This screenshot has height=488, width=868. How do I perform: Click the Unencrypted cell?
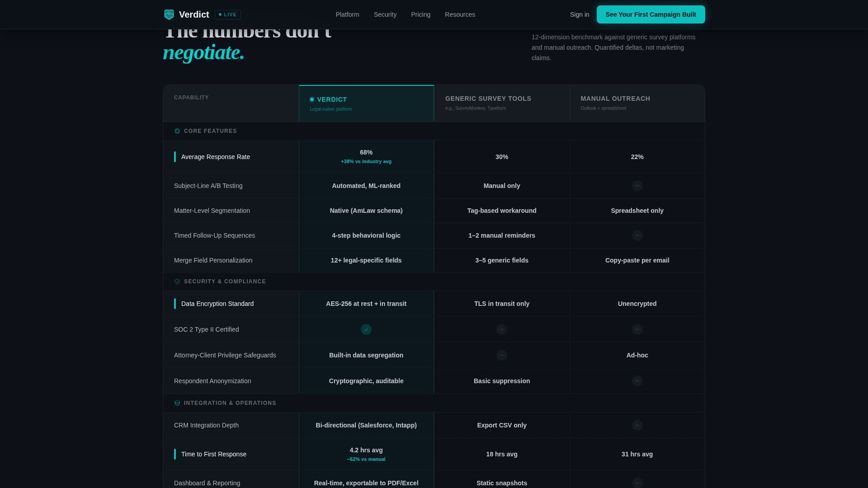(637, 304)
